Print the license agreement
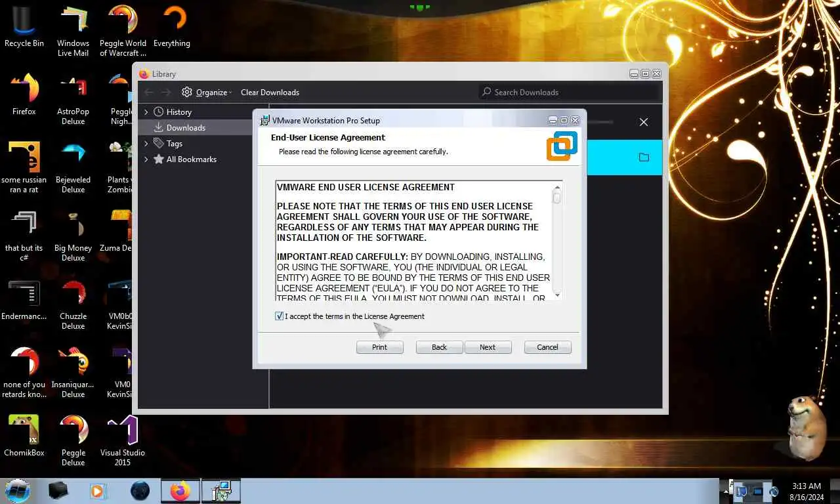Screen dimensions: 840x504 [x=379, y=347]
